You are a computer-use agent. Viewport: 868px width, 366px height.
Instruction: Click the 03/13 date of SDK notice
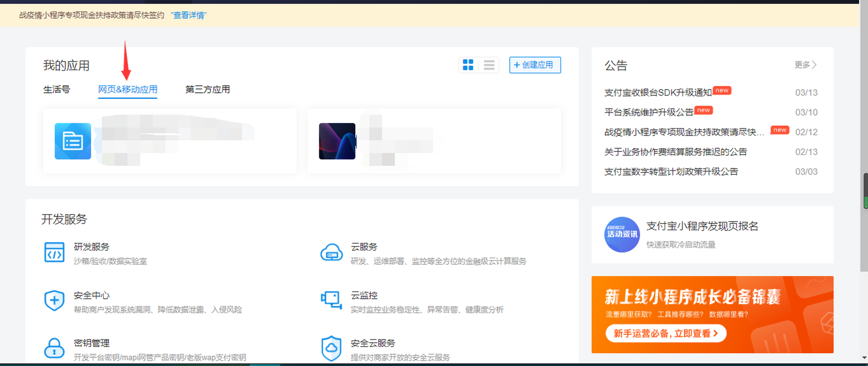(806, 92)
